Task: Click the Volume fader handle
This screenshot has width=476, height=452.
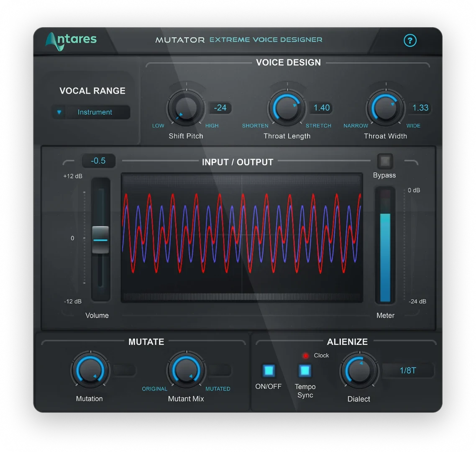Action: (100, 240)
